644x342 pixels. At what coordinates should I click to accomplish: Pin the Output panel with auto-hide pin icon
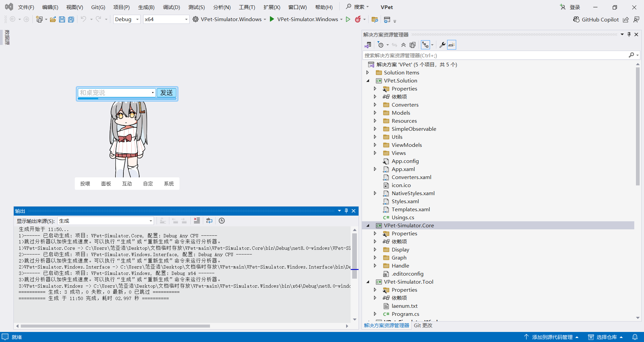coord(346,211)
